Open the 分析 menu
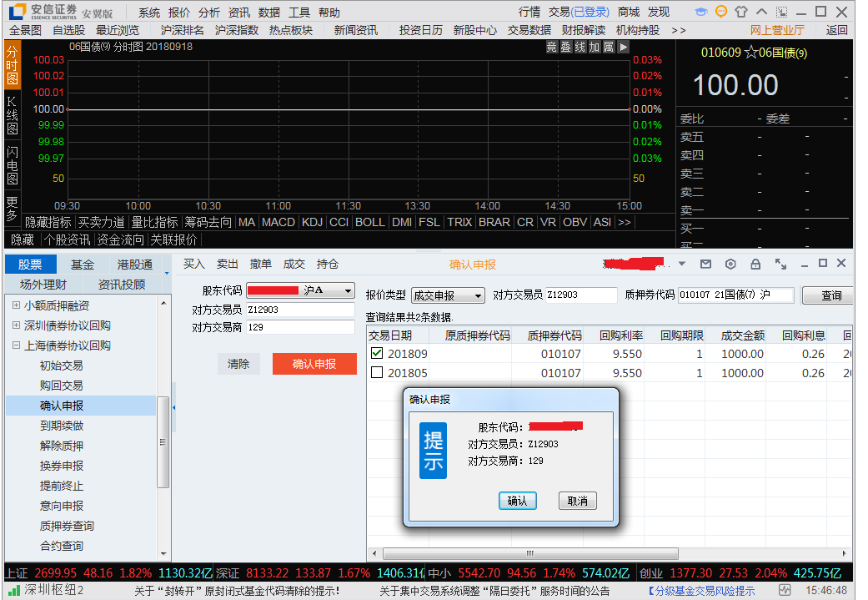The height and width of the screenshot is (600, 868). pyautogui.click(x=209, y=13)
